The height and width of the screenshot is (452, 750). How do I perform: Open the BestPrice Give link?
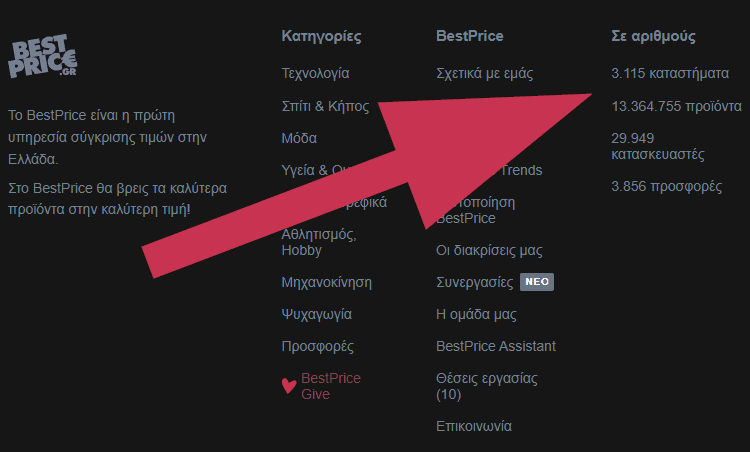(331, 386)
